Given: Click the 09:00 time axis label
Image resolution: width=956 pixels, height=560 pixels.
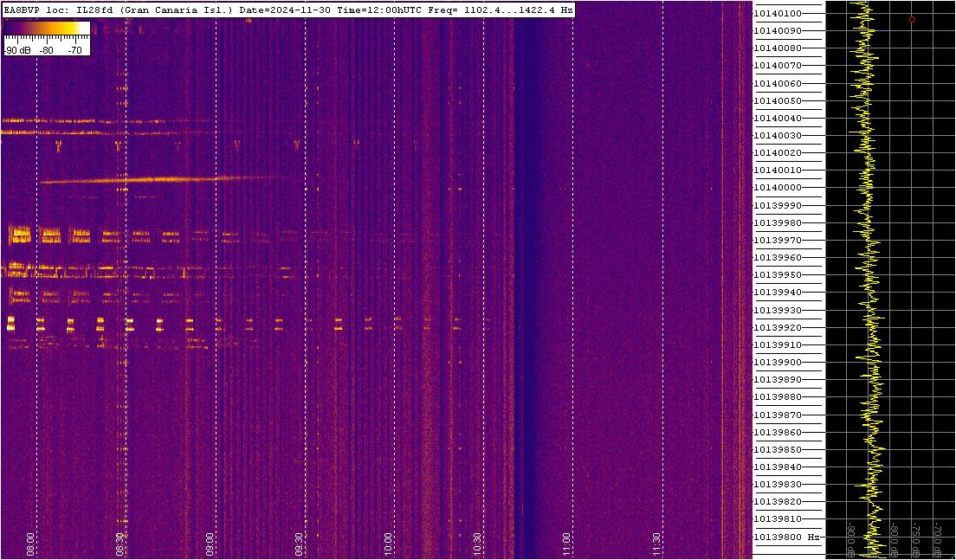Looking at the screenshot, I should point(210,544).
